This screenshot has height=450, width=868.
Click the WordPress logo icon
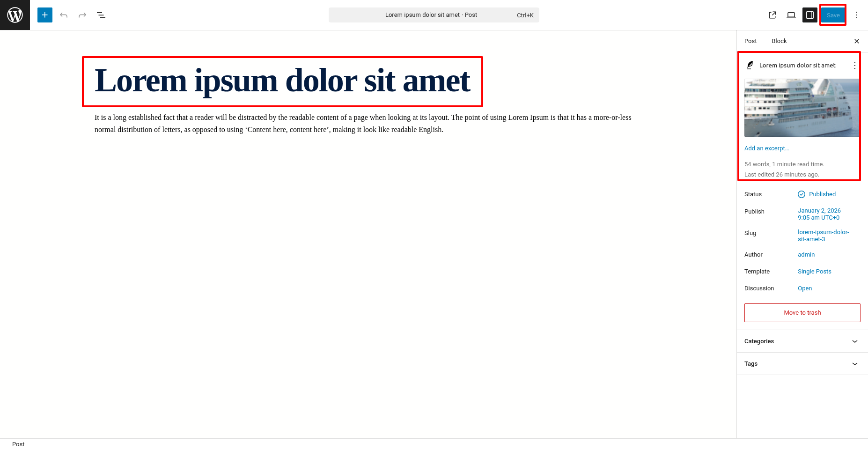15,15
